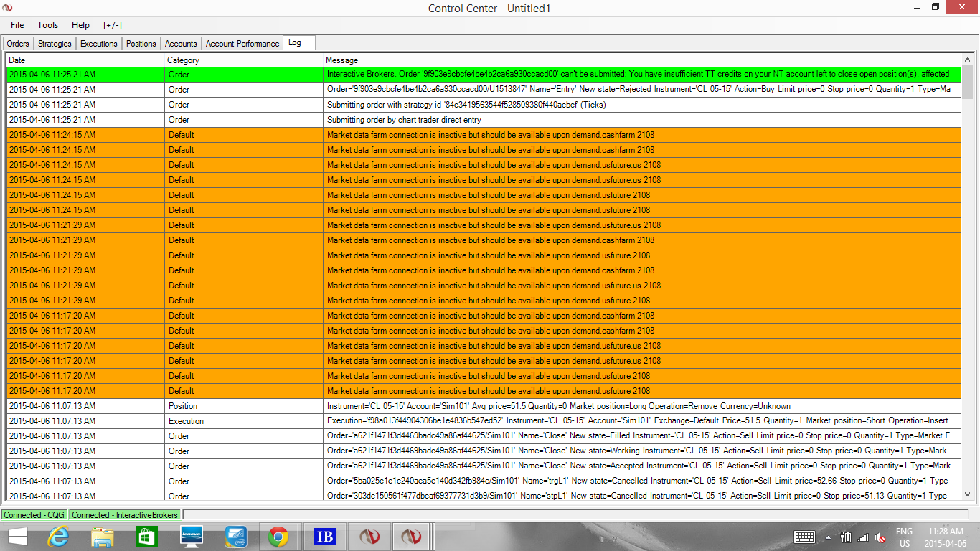The image size is (980, 551).
Task: Select the Log tab
Action: pyautogui.click(x=299, y=43)
